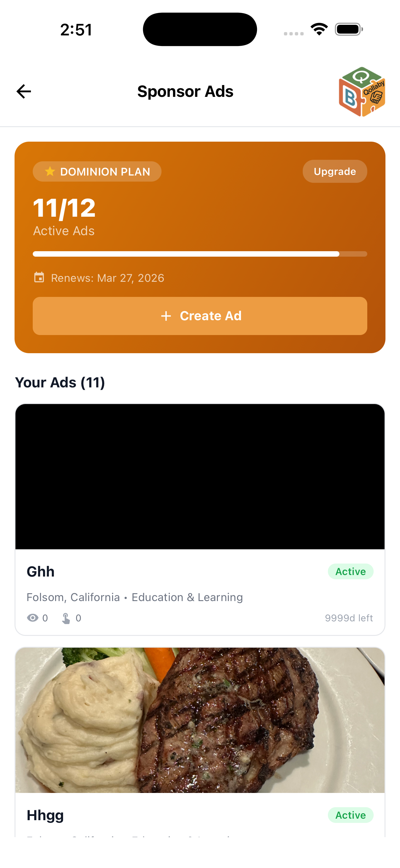This screenshot has width=400, height=868.
Task: Tap the back arrow on Sponsor Ads
Action: [x=23, y=91]
